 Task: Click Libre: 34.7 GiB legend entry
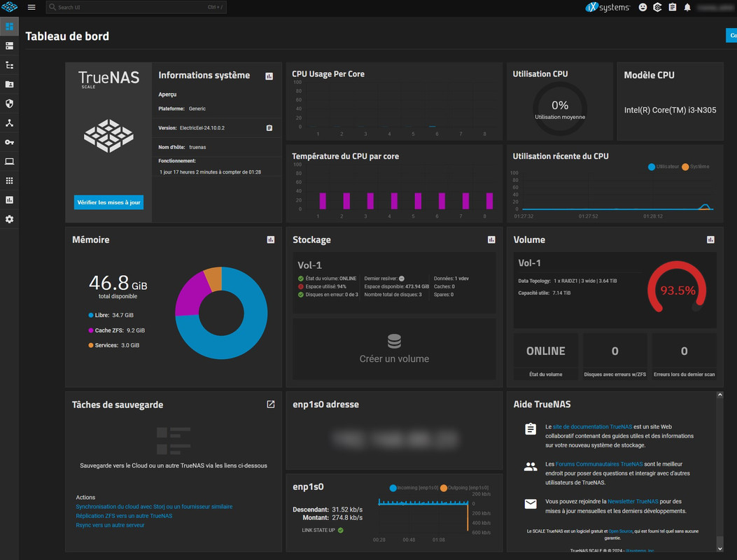(111, 316)
